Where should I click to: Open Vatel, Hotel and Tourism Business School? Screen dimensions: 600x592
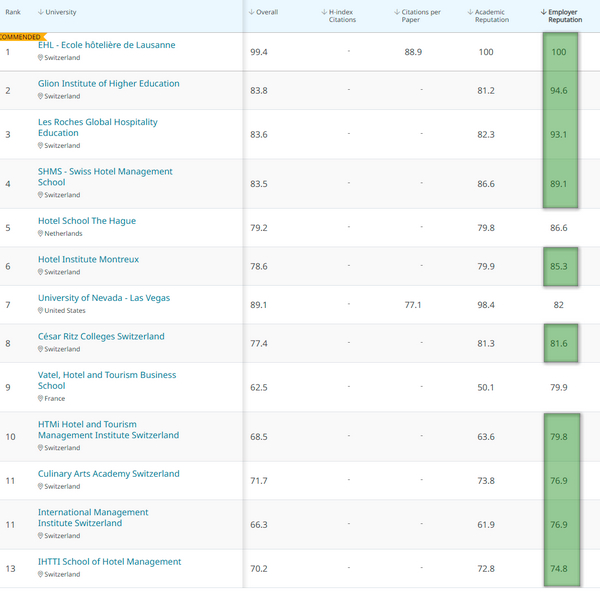(107, 380)
